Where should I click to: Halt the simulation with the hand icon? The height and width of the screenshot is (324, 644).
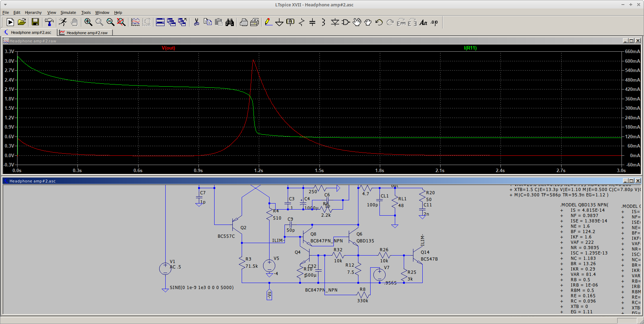coord(74,22)
